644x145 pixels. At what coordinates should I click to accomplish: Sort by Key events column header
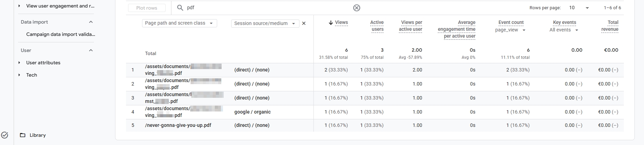tap(564, 23)
